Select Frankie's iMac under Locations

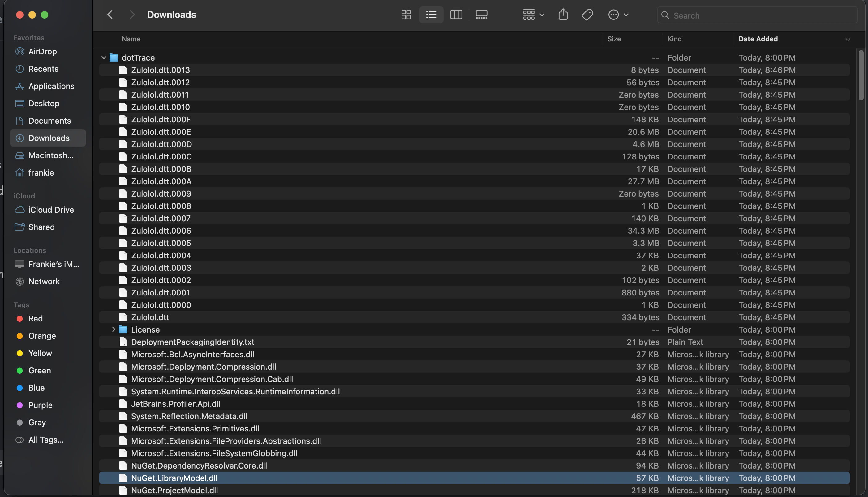click(48, 264)
